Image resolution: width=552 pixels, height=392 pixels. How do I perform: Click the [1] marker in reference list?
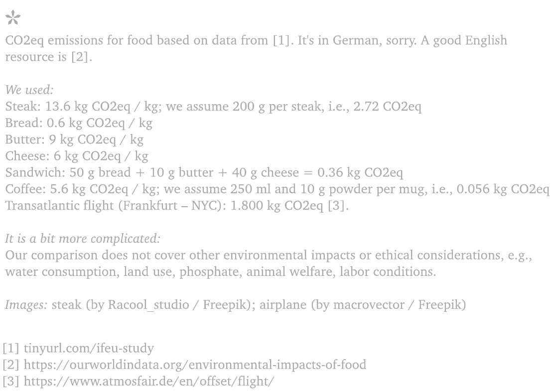click(x=11, y=348)
